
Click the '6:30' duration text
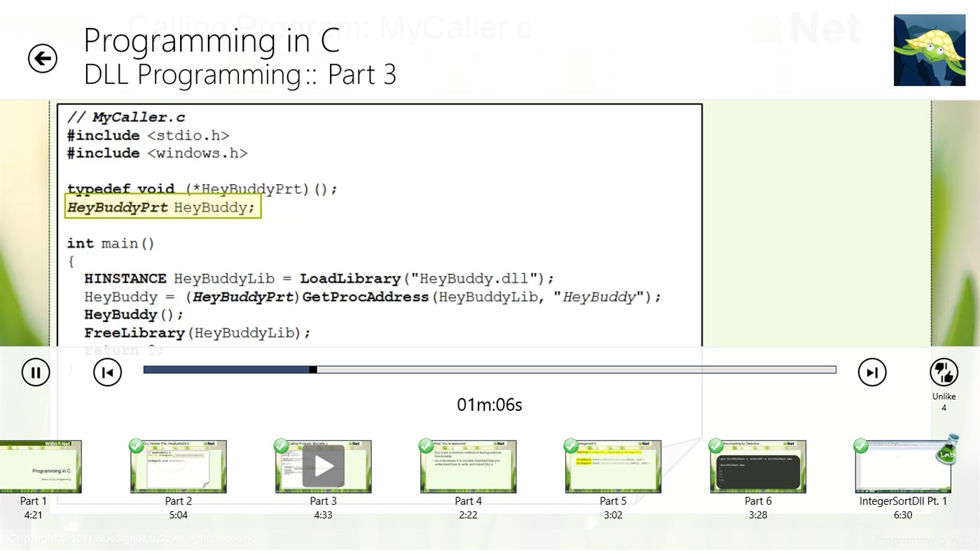tap(903, 515)
